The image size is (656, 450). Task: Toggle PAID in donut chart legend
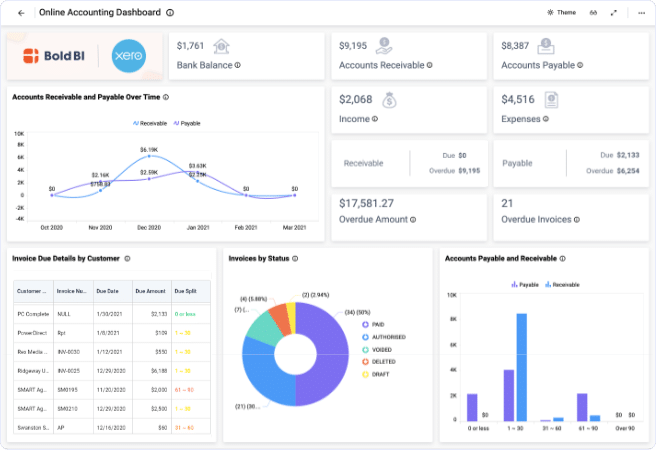click(x=373, y=325)
